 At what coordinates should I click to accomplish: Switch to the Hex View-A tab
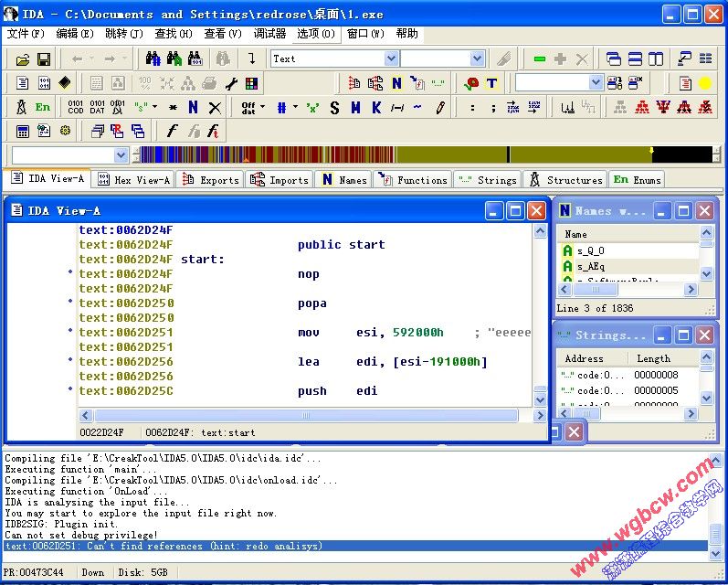pyautogui.click(x=133, y=180)
